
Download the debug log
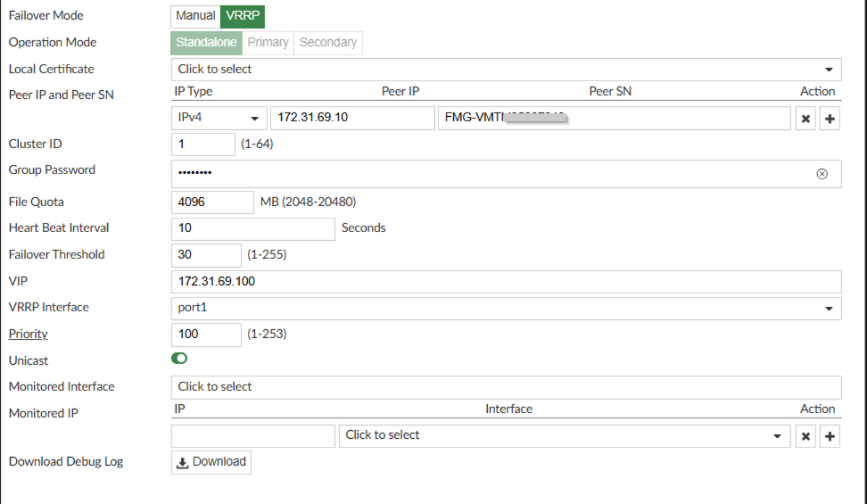[x=211, y=462]
